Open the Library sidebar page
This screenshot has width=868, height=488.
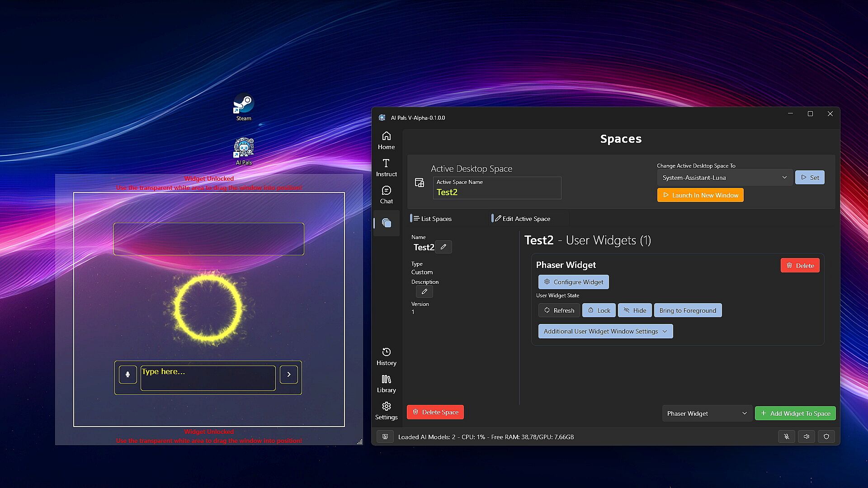point(386,384)
